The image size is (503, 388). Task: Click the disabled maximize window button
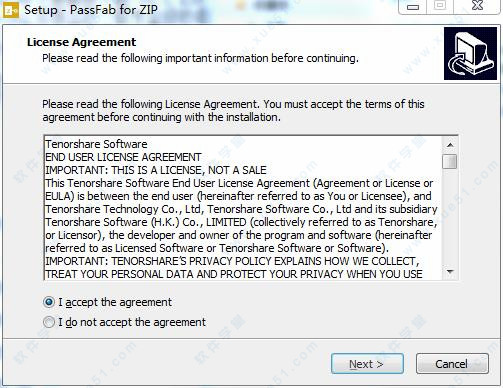pos(440,6)
